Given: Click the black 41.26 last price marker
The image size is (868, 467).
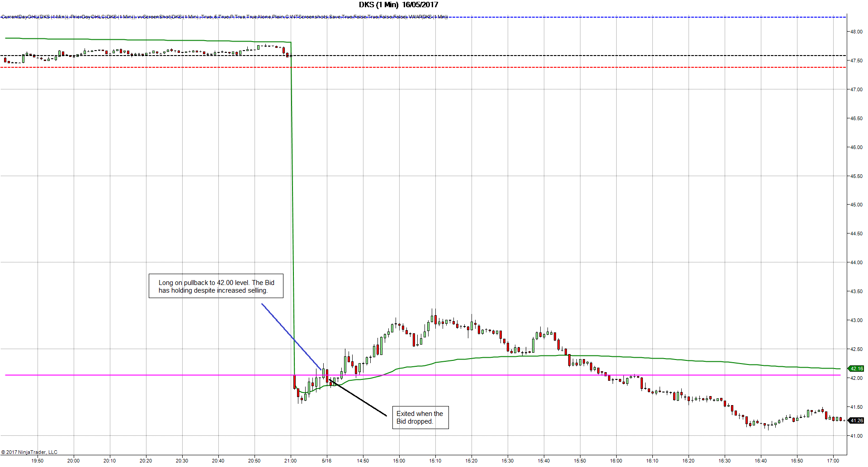Looking at the screenshot, I should (x=856, y=420).
